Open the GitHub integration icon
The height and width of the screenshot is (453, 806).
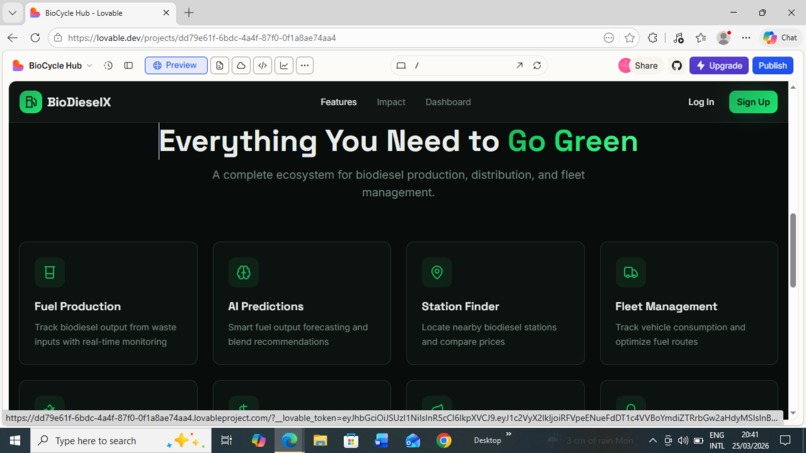pos(676,65)
